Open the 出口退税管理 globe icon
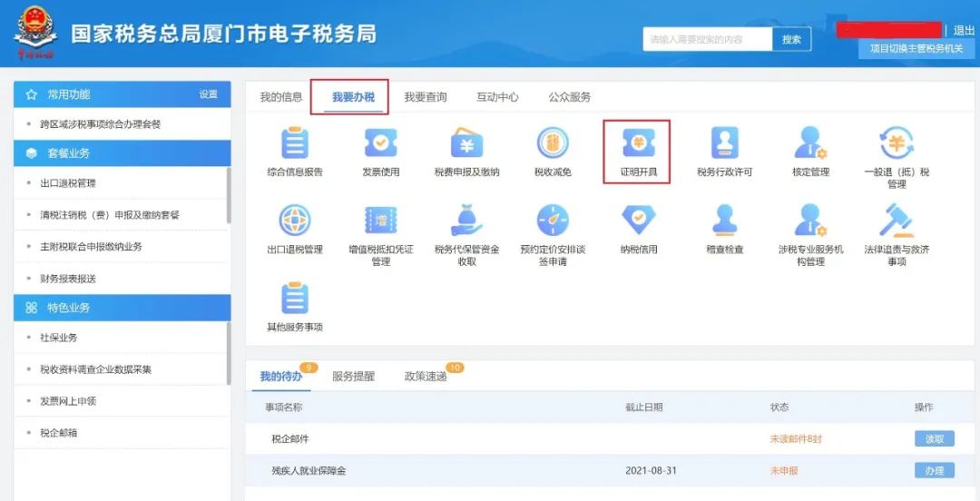980x501 pixels. 295,221
